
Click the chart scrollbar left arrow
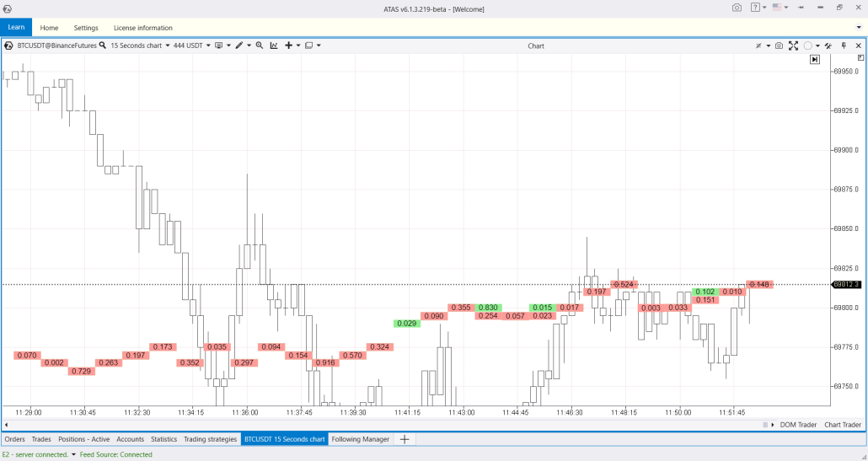click(x=7, y=425)
